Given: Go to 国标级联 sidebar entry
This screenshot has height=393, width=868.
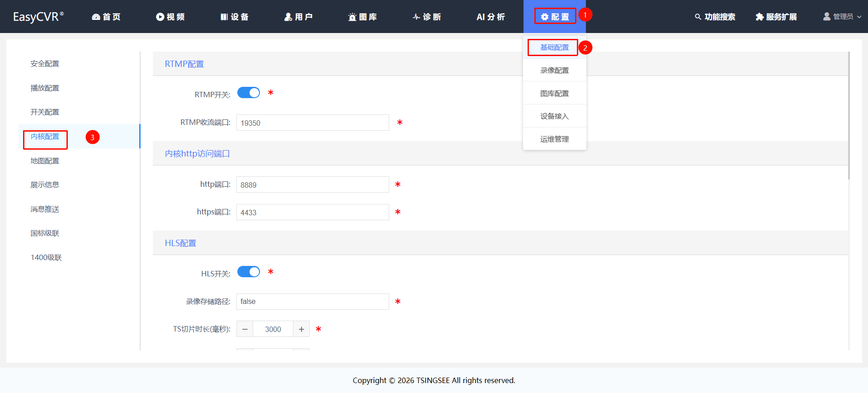Looking at the screenshot, I should pos(45,233).
